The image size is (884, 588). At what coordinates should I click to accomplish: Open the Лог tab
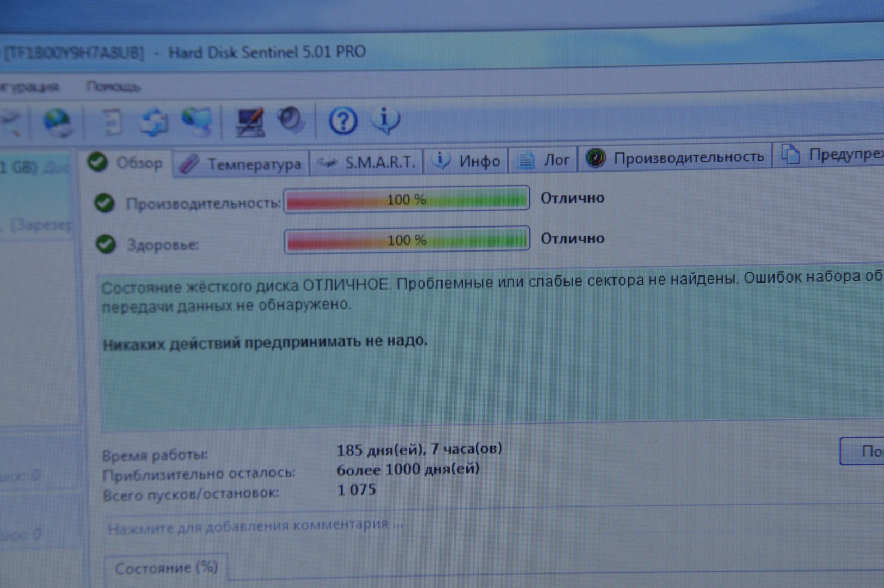(x=543, y=160)
